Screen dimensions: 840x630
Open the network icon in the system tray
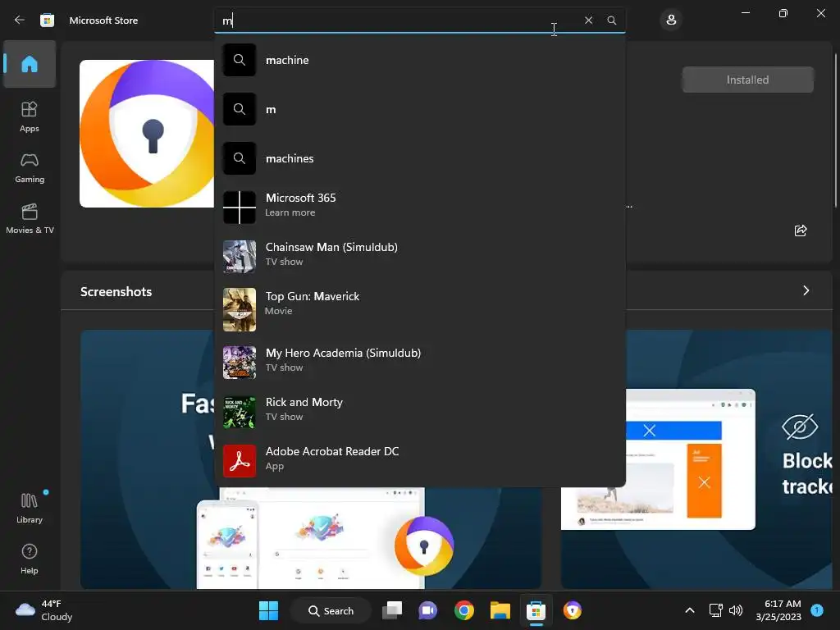click(715, 610)
